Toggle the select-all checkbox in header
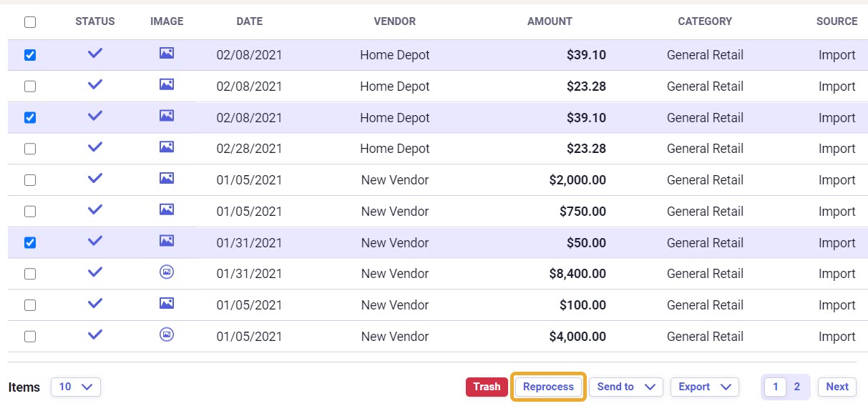 pyautogui.click(x=30, y=22)
